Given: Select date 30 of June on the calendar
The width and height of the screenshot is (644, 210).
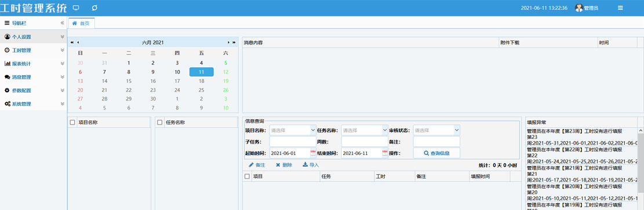Looking at the screenshot, I should (x=153, y=99).
